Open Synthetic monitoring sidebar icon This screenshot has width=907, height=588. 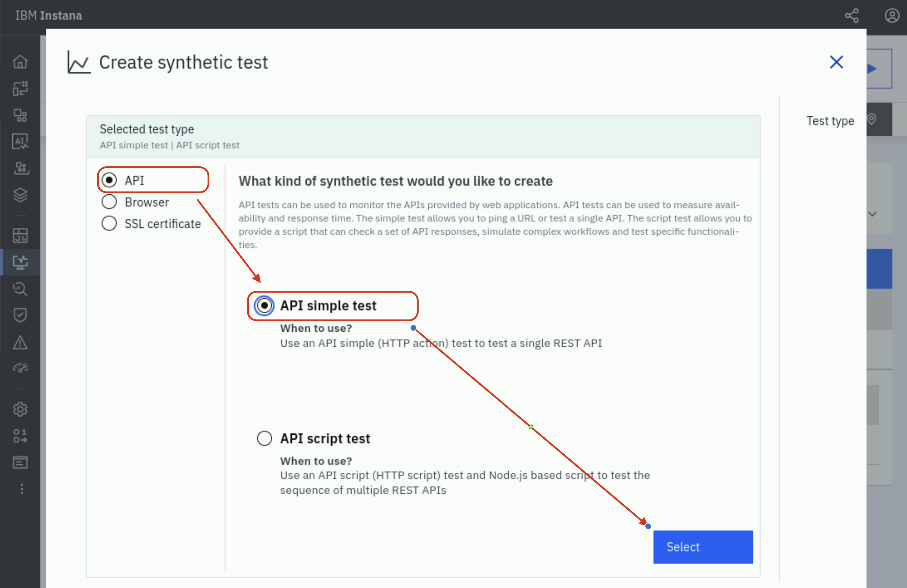pyautogui.click(x=20, y=262)
